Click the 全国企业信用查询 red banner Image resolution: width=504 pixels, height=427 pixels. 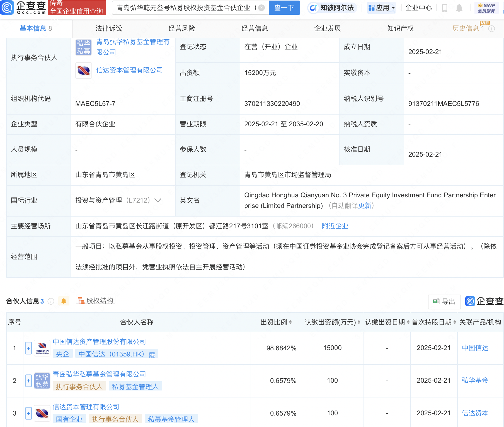[77, 8]
